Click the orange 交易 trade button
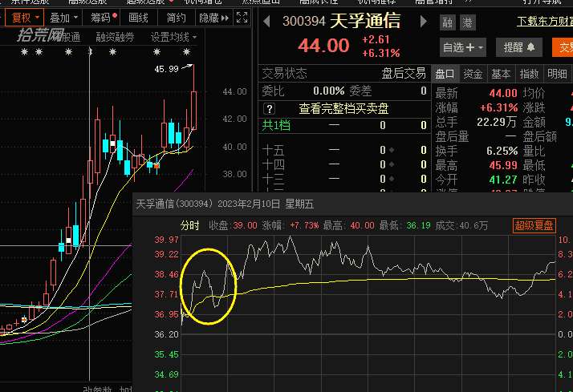Viewport: 573px width, 392px height. [x=563, y=47]
